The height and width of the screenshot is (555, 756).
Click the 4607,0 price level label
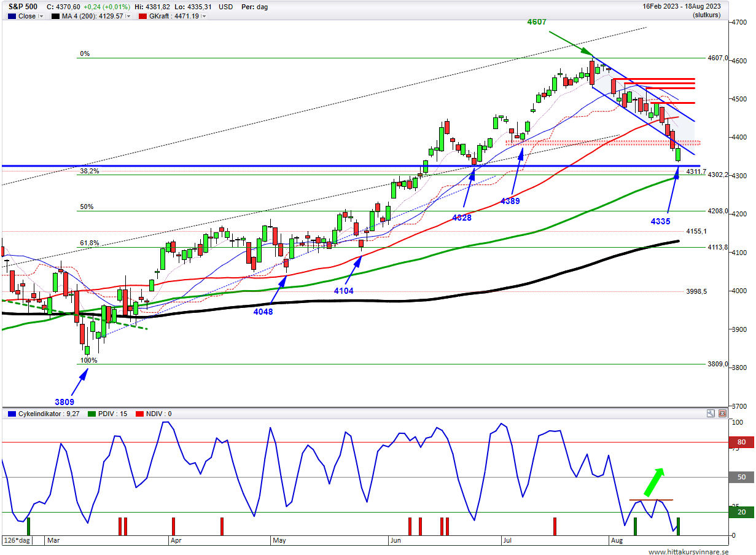(x=717, y=58)
